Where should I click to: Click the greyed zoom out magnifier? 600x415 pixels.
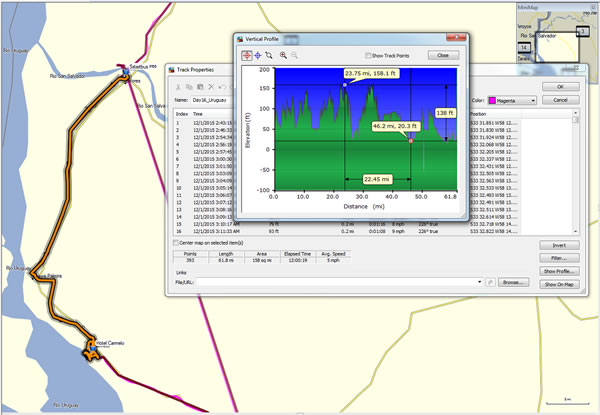click(x=294, y=55)
